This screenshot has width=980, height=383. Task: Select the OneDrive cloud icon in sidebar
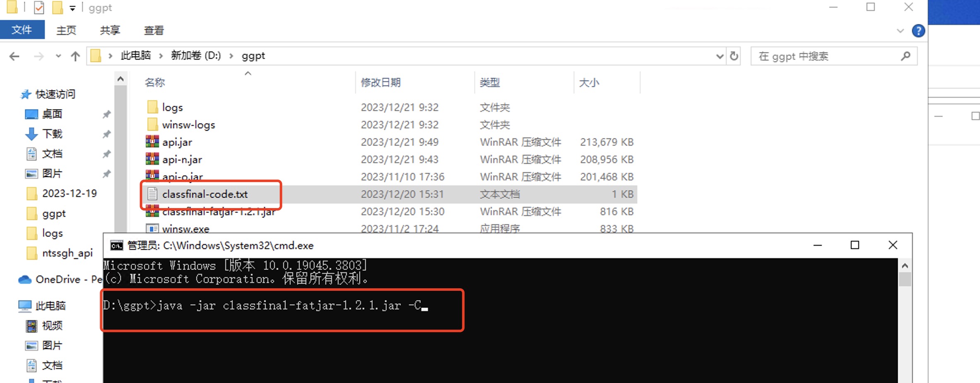(x=25, y=280)
